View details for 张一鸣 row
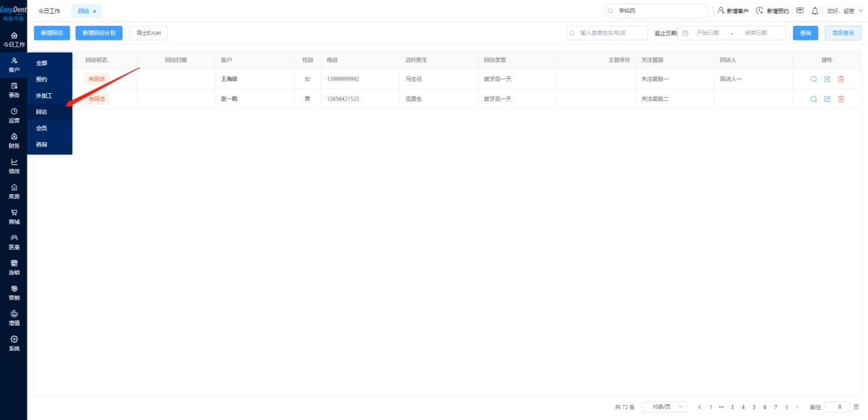Screen dimensions: 868x420 click(x=813, y=99)
